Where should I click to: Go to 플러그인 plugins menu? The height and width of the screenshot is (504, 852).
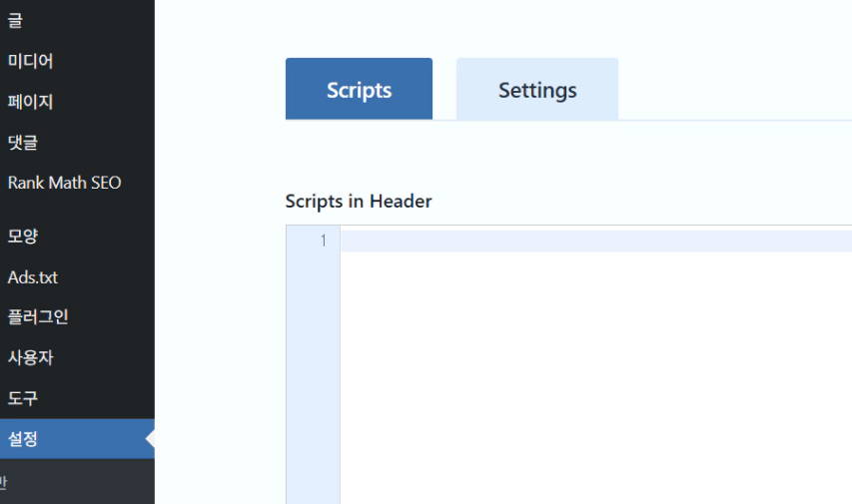click(38, 317)
